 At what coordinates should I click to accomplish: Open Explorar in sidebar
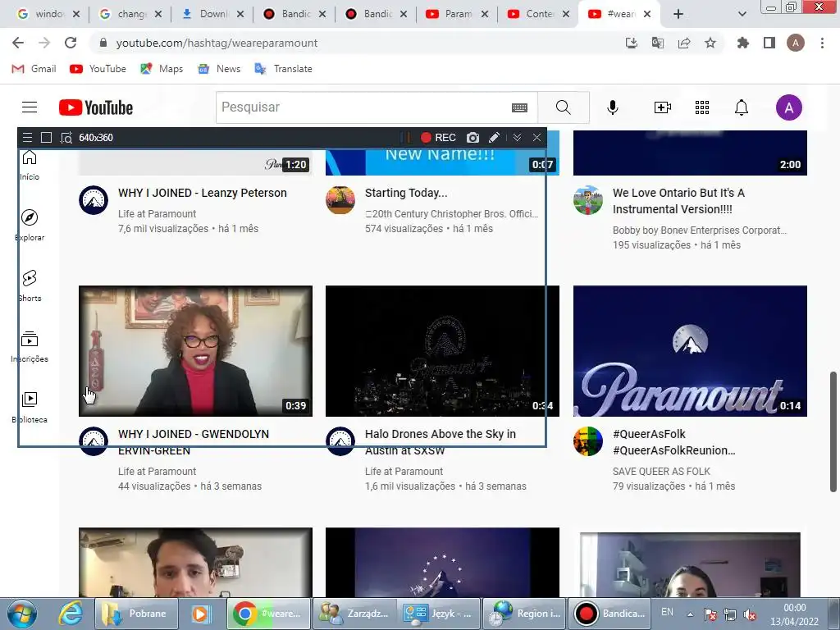pos(30,225)
